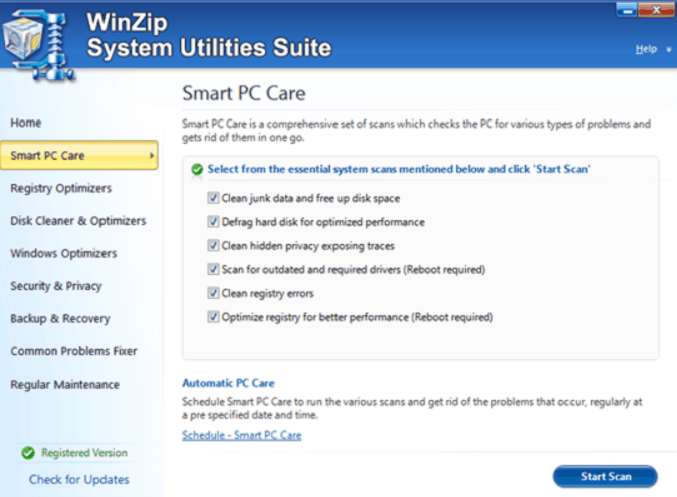This screenshot has width=677, height=497.
Task: Open Regular Maintenance section
Action: click(x=65, y=384)
